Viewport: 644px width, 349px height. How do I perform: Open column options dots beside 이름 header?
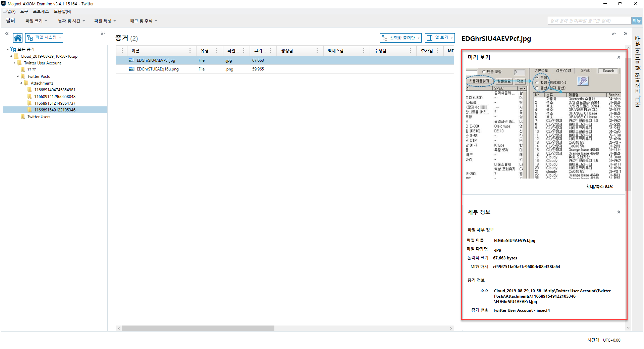(x=190, y=51)
